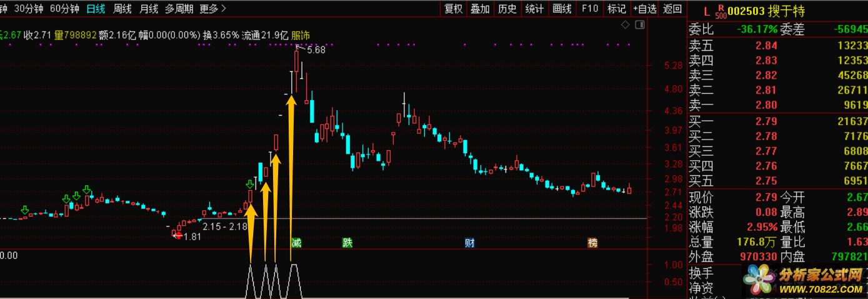Image resolution: width=868 pixels, height=299 pixels.
Task: Add stock via +自选 button
Action: (645, 9)
